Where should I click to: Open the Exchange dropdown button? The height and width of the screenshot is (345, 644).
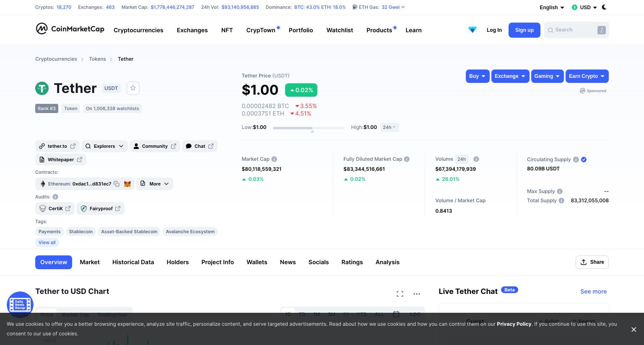510,76
